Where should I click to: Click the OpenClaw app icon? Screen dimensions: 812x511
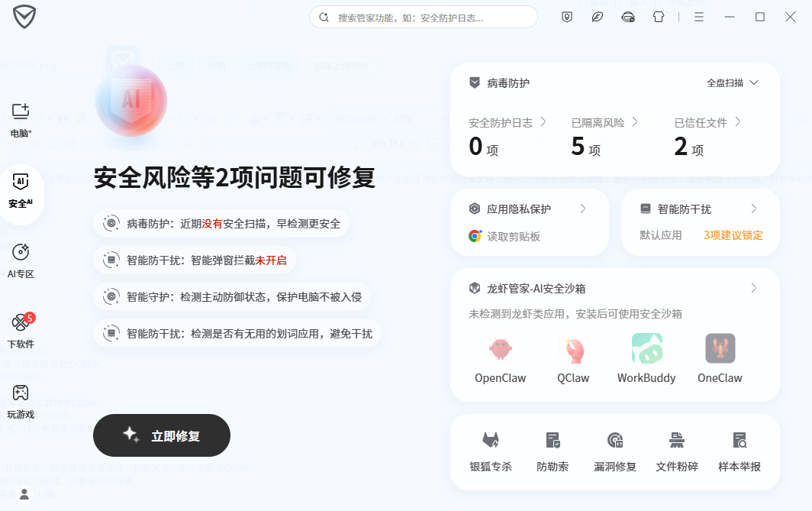(501, 348)
